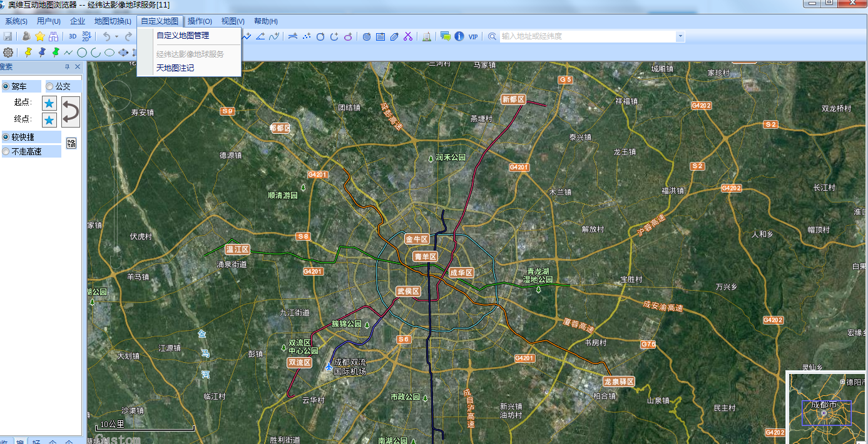Select 自定义地图管理 menu entry
The height and width of the screenshot is (444, 868).
click(183, 36)
